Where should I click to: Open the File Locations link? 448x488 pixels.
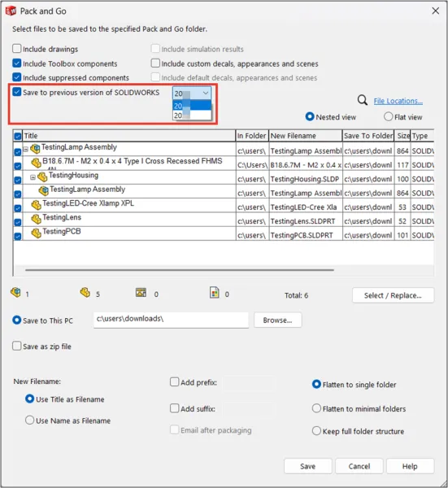(x=398, y=101)
